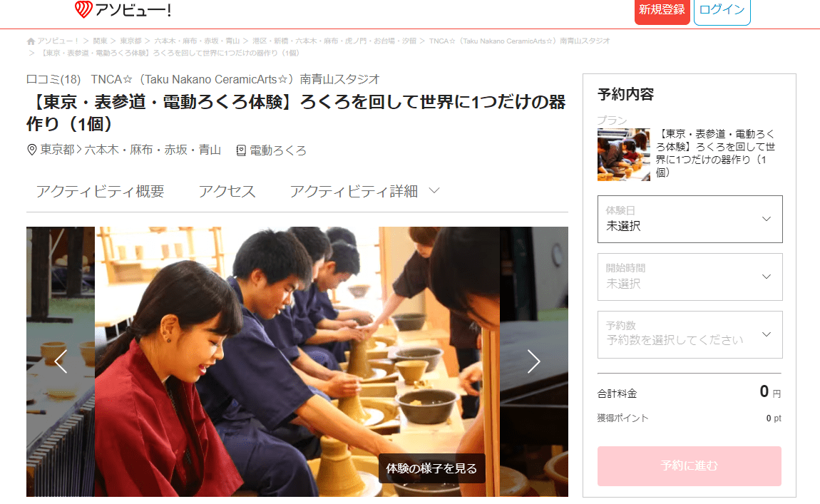820x504 pixels.
Task: Click the location pin icon beside 東京都
Action: pos(32,150)
